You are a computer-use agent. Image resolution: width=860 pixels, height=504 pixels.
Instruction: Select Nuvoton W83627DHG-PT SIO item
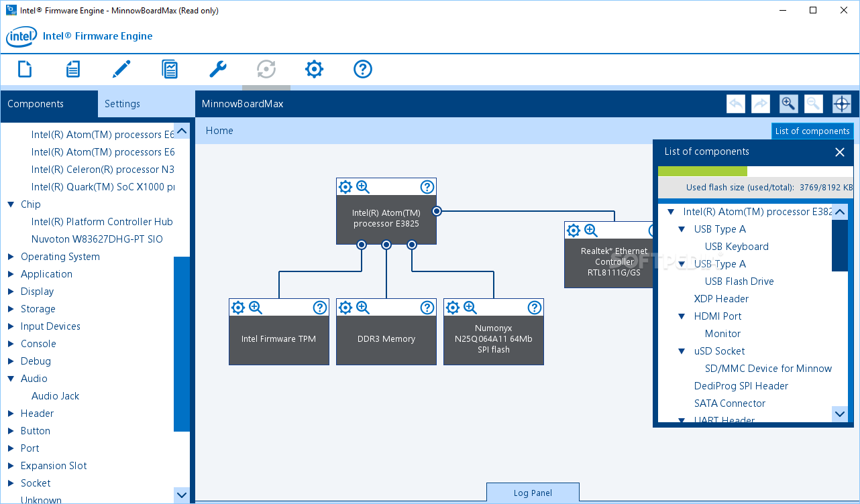pyautogui.click(x=97, y=239)
